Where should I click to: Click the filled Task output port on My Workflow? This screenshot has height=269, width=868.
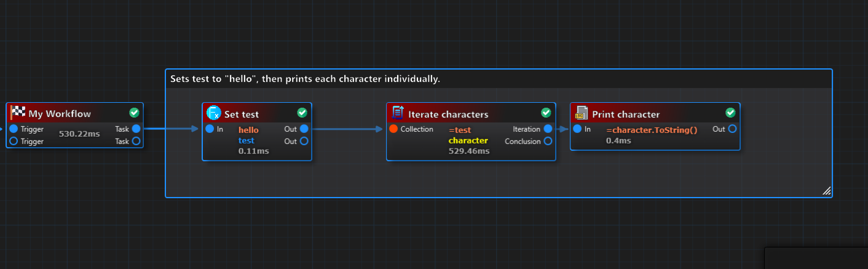136,129
